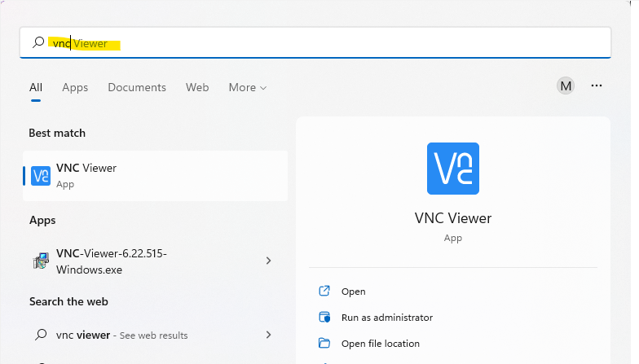This screenshot has width=639, height=364.
Task: Click the Open file location folder icon
Action: coord(324,343)
